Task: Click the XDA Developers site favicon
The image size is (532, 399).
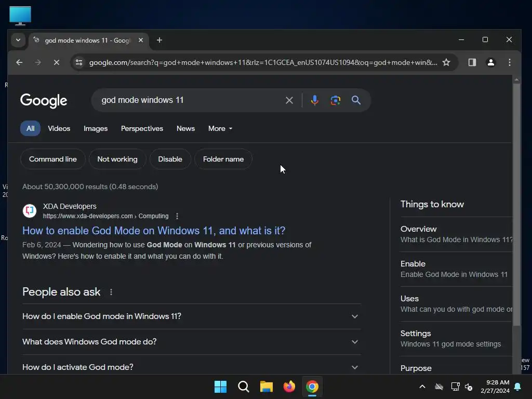Action: coord(30,211)
